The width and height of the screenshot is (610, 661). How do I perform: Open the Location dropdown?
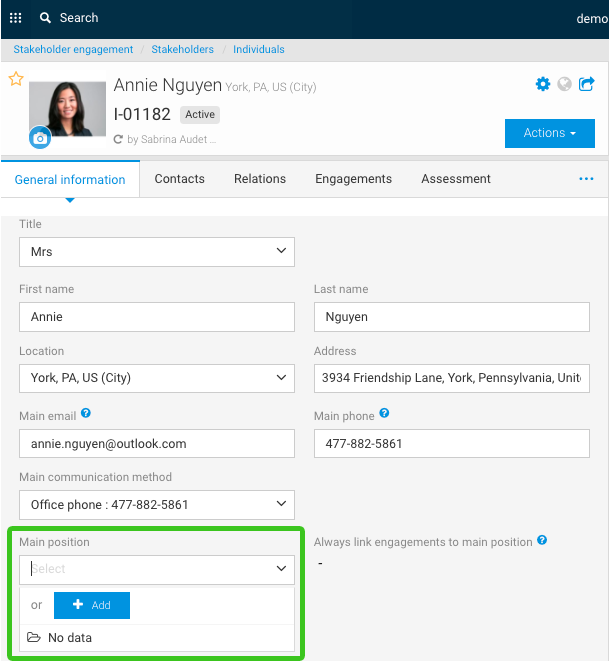pos(157,378)
